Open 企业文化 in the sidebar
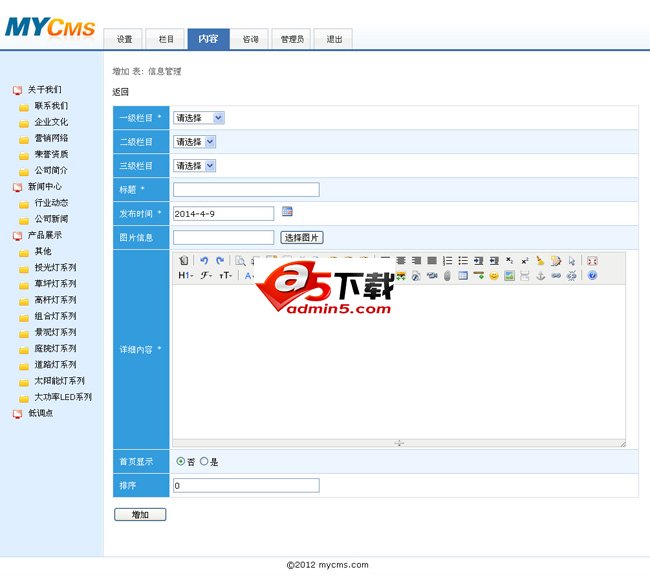 (x=51, y=122)
